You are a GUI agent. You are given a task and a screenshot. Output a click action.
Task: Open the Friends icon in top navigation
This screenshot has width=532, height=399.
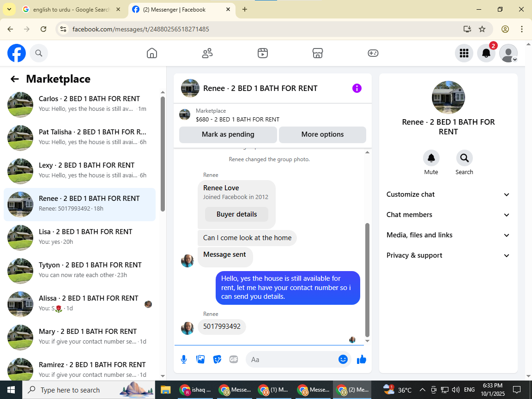coord(207,53)
